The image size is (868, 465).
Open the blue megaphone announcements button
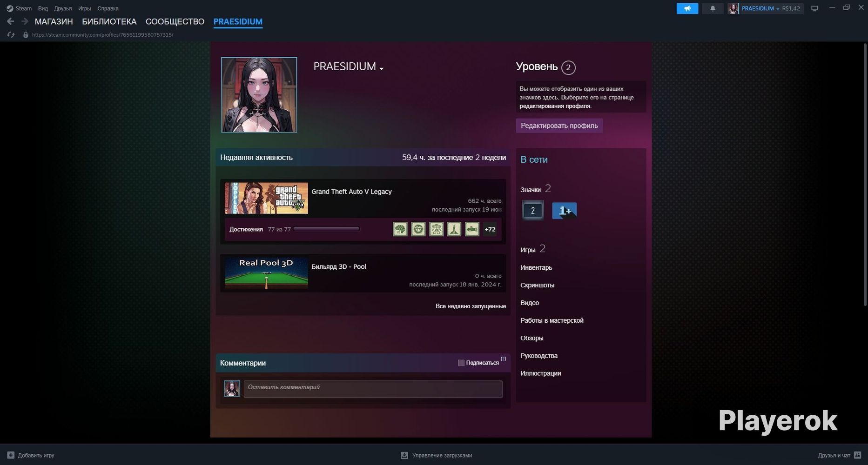coord(687,8)
